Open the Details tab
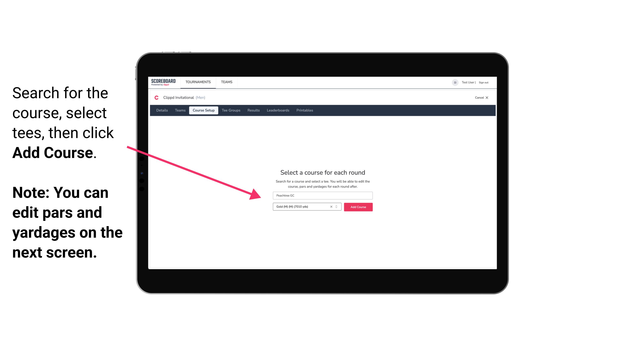 [x=161, y=110]
